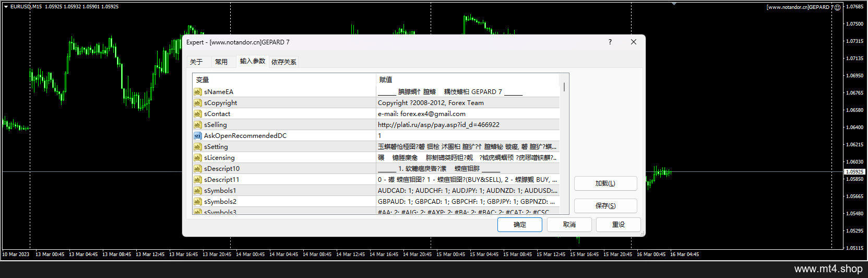The image size is (868, 278).
Task: Click the 变量 column header
Action: pos(284,80)
